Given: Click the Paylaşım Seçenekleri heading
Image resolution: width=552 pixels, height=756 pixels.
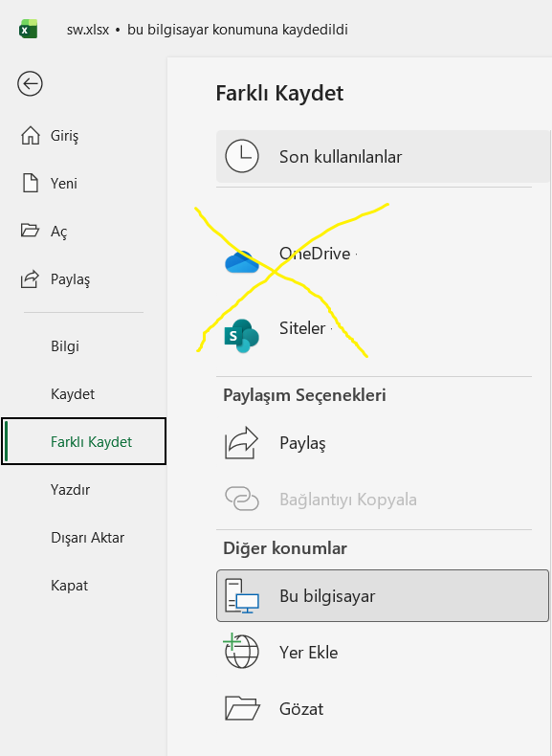Looking at the screenshot, I should click(x=304, y=395).
